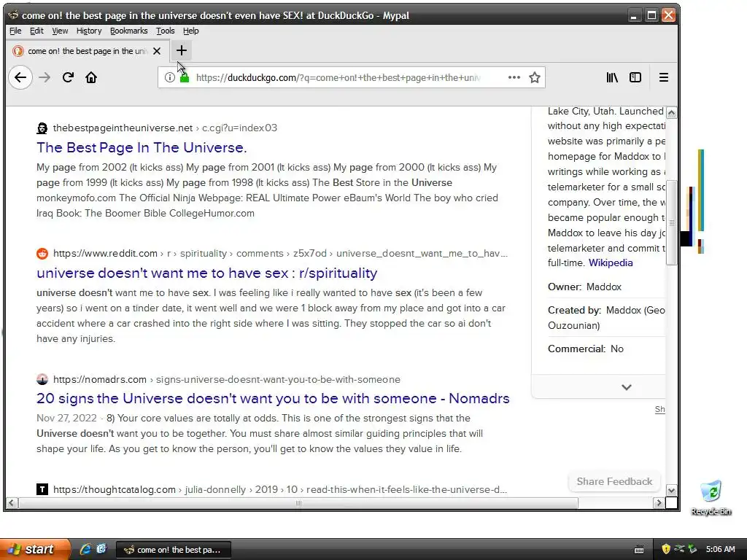
Task: Open the '20 signs the Universe' Nomadrs result
Action: 273,399
